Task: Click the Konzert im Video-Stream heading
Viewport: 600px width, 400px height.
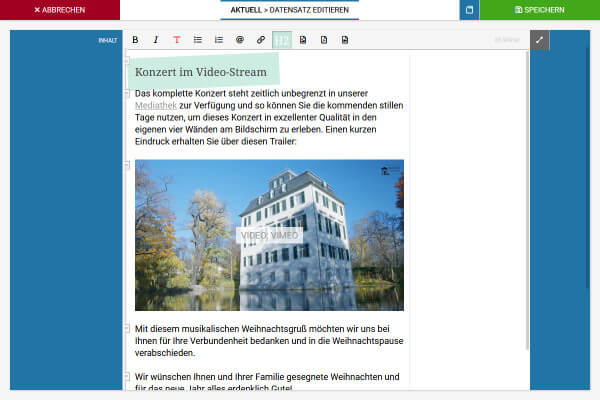Action: [201, 72]
